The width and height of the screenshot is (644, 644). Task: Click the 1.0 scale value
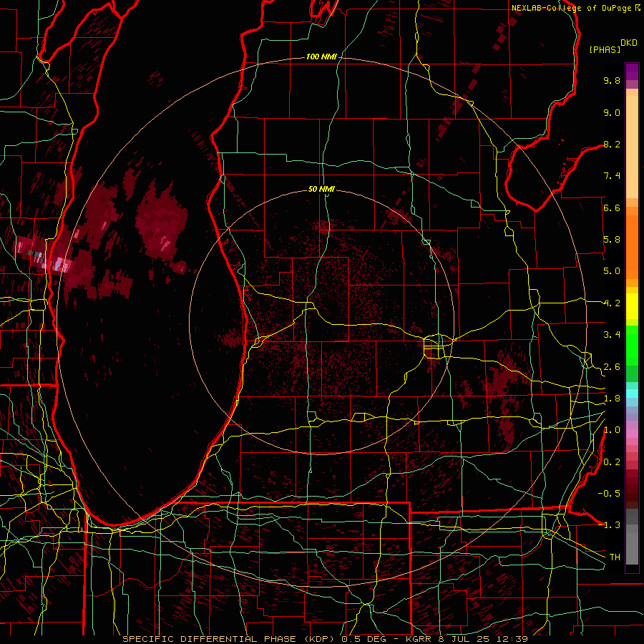point(612,430)
